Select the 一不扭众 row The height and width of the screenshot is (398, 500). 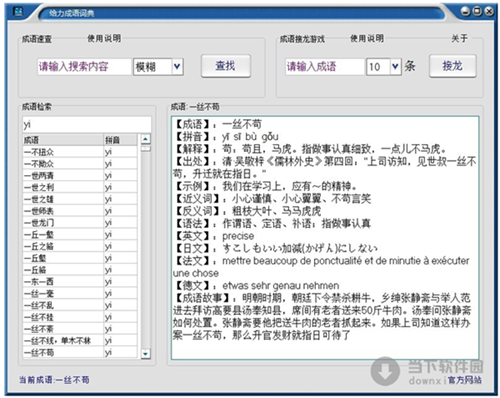click(x=80, y=152)
